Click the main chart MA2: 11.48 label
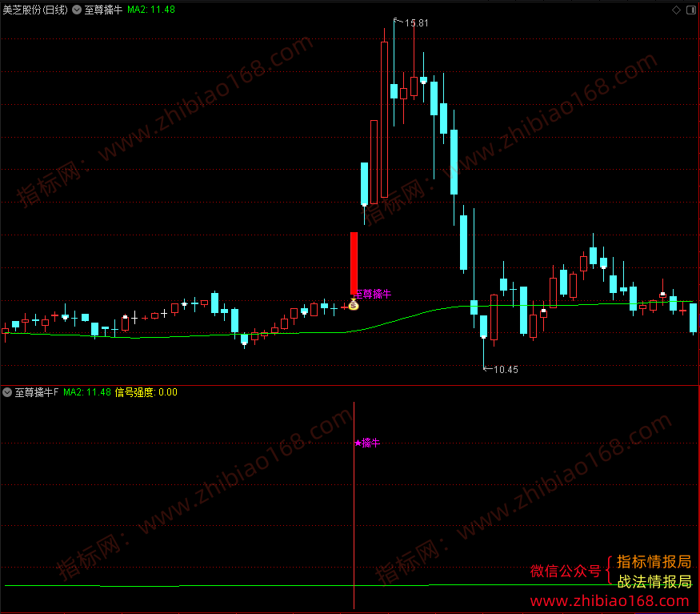Viewport: 700px width, 614px height. [x=151, y=10]
